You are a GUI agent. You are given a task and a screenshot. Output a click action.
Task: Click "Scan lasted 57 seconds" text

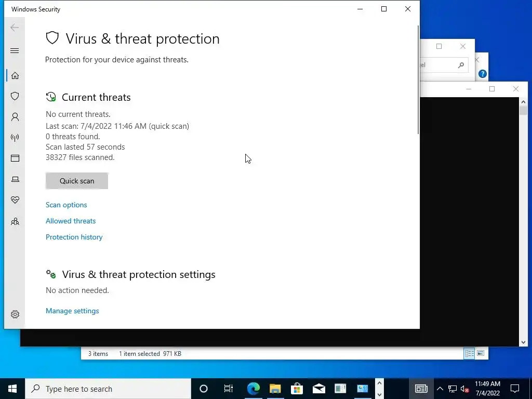(x=85, y=147)
